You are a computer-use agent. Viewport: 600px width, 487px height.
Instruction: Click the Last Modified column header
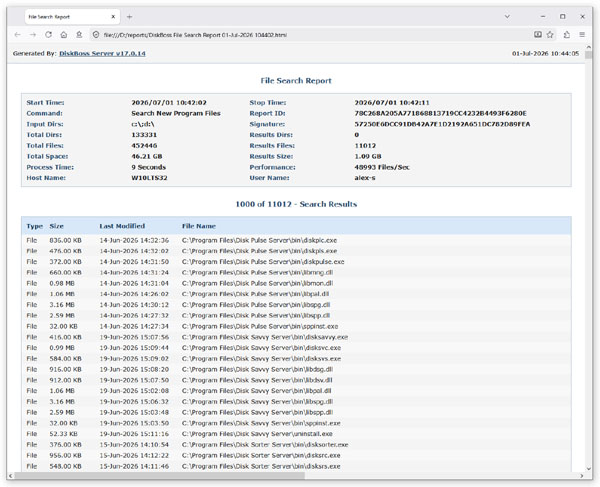coord(122,226)
